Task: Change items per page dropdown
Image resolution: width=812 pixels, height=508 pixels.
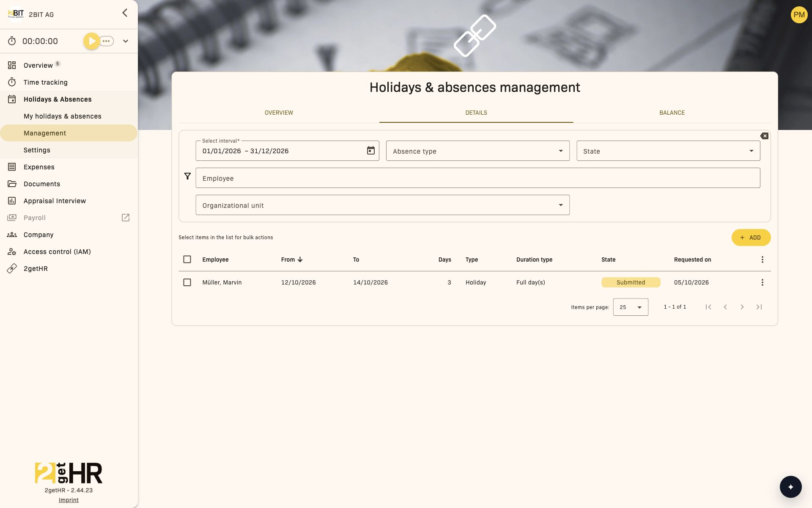Action: (631, 307)
